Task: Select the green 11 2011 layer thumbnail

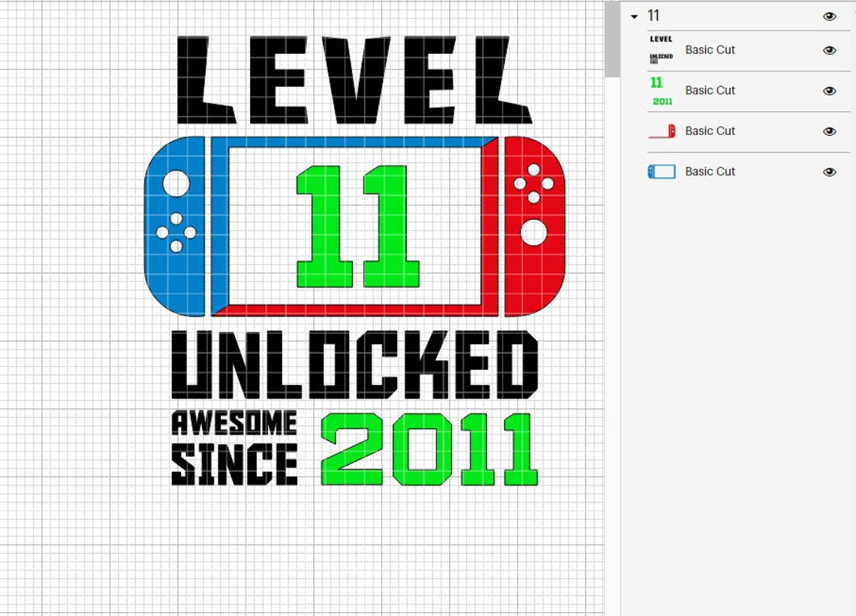Action: pos(660,90)
